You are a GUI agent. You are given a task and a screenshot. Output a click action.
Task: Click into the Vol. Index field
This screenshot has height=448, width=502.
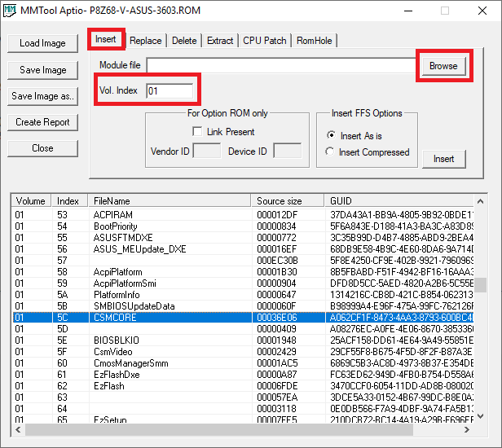pyautogui.click(x=170, y=91)
